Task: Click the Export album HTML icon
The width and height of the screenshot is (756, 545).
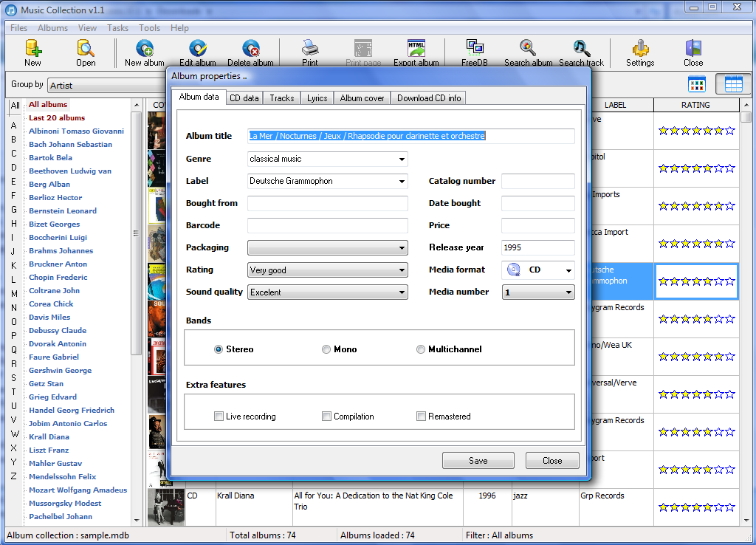Action: click(x=416, y=49)
